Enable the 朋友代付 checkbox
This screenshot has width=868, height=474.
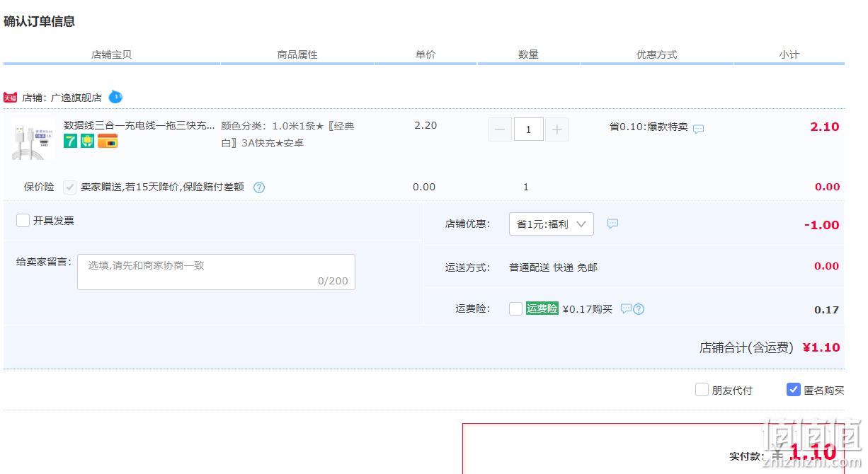(x=702, y=390)
